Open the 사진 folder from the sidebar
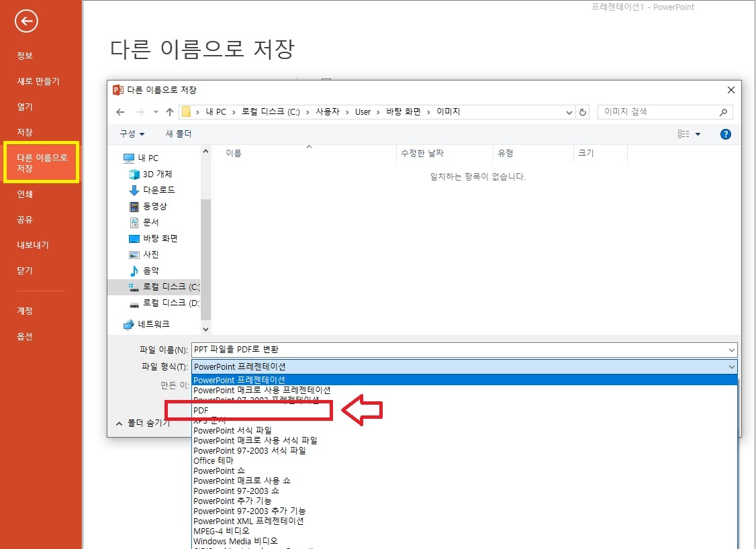This screenshot has height=549, width=756. [x=144, y=254]
